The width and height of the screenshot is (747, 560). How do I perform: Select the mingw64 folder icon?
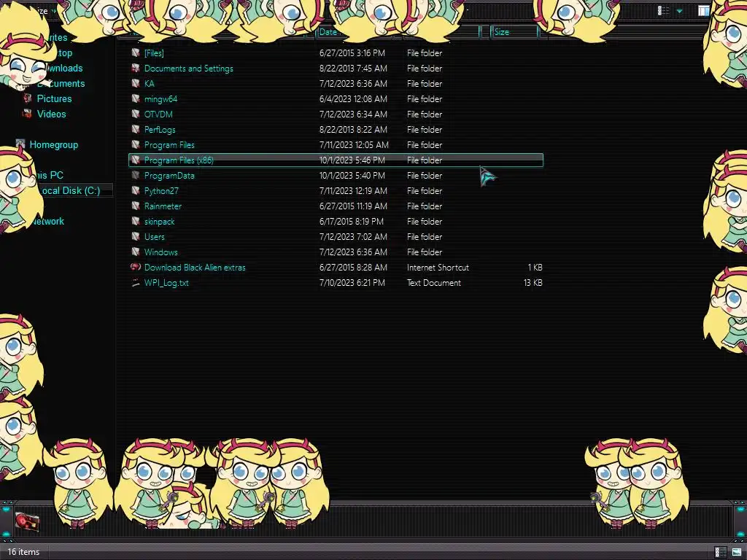tap(136, 98)
